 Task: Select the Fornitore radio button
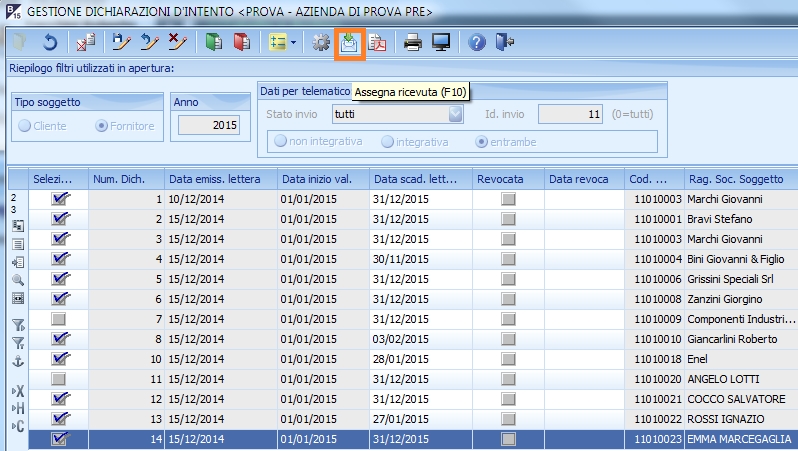click(101, 126)
